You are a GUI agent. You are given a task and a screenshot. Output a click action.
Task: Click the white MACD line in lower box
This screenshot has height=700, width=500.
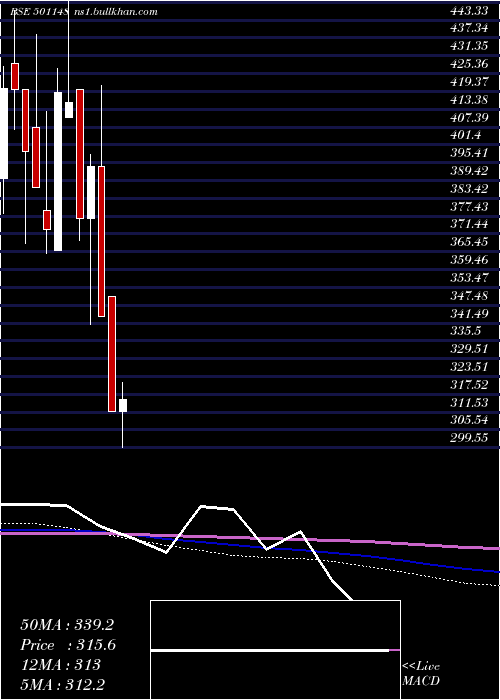(x=270, y=651)
